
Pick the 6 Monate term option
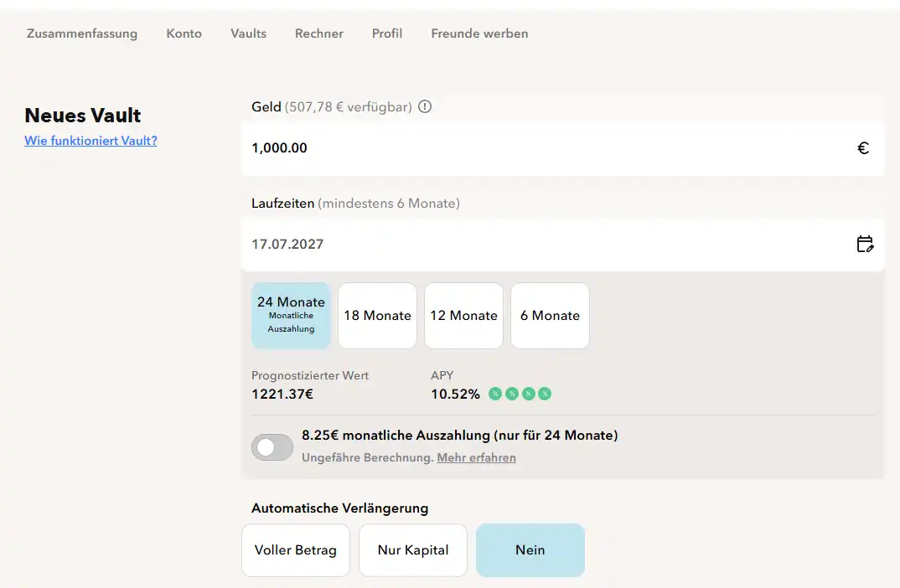coord(550,315)
